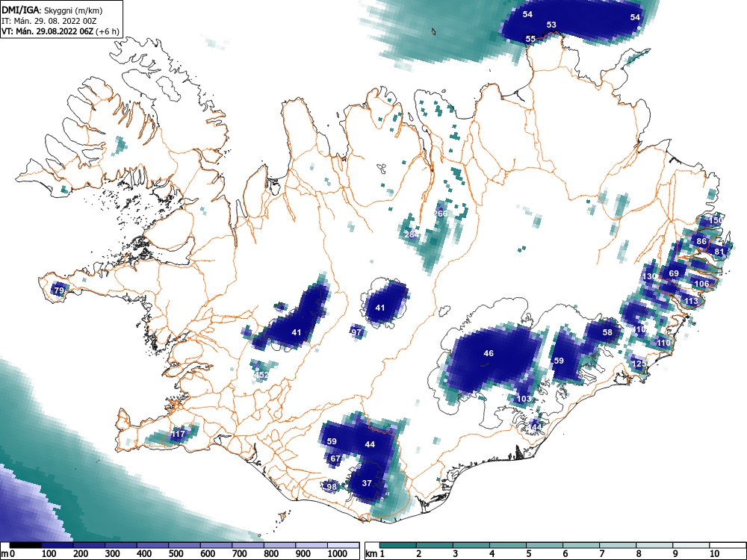Viewport: 747px width, 560px height.
Task: Click the legend swatch between 100 and 200 m
Action: click(58, 545)
